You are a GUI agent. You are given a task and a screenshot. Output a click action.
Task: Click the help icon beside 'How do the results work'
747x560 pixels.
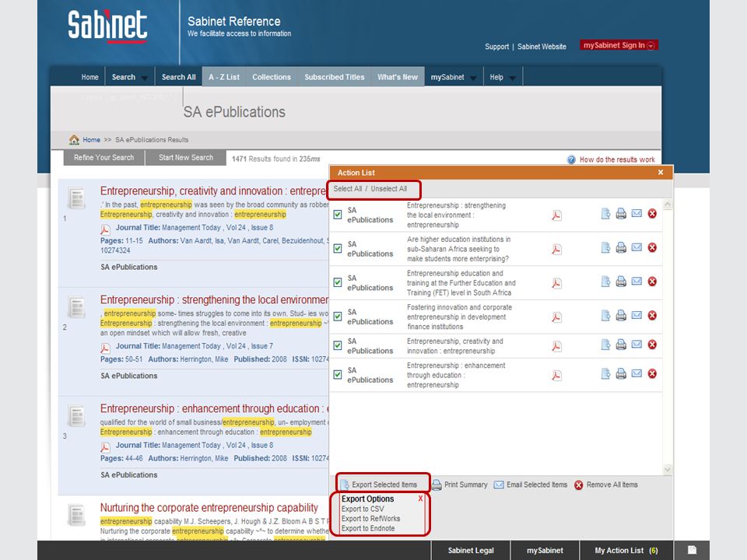571,159
